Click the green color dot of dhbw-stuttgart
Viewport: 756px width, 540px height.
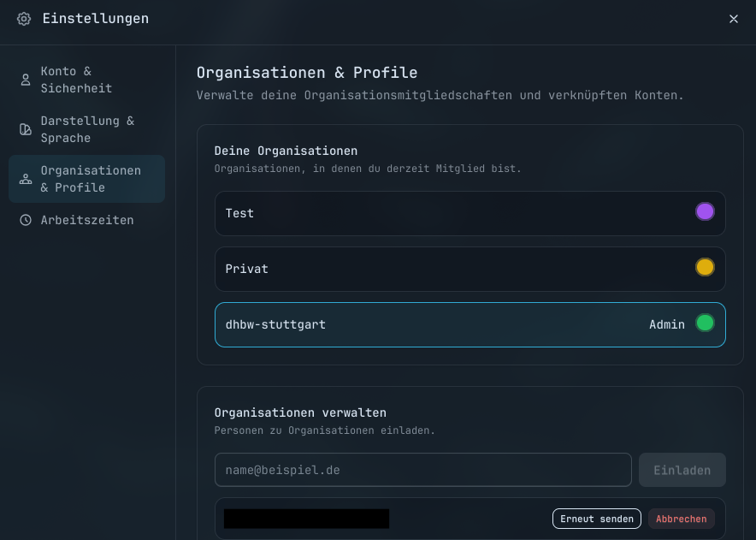tap(705, 323)
